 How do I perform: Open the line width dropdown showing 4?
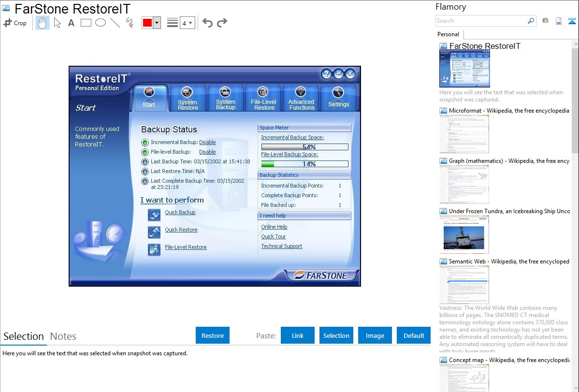click(188, 23)
